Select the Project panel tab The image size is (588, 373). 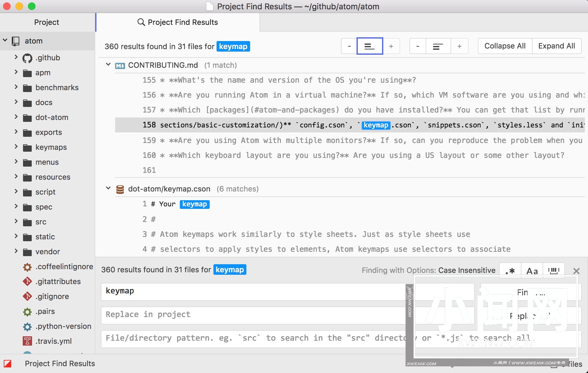47,22
